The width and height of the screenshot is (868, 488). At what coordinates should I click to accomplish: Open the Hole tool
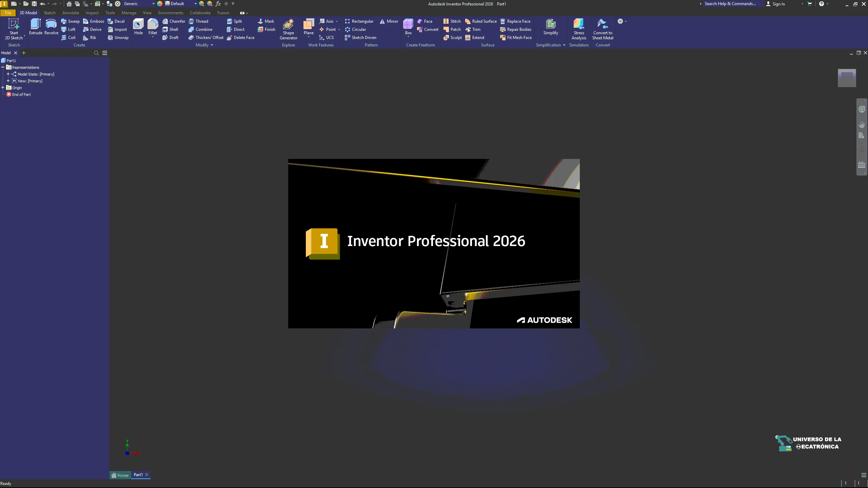click(138, 27)
